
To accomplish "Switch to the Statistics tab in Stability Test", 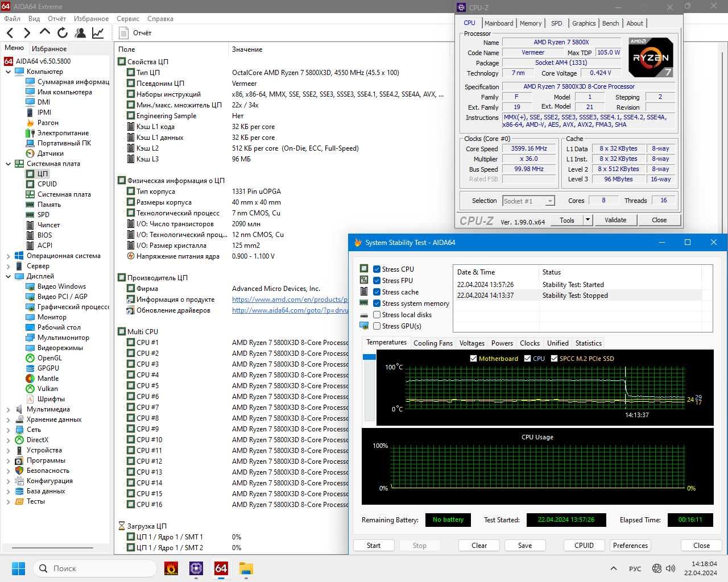I will coord(588,343).
